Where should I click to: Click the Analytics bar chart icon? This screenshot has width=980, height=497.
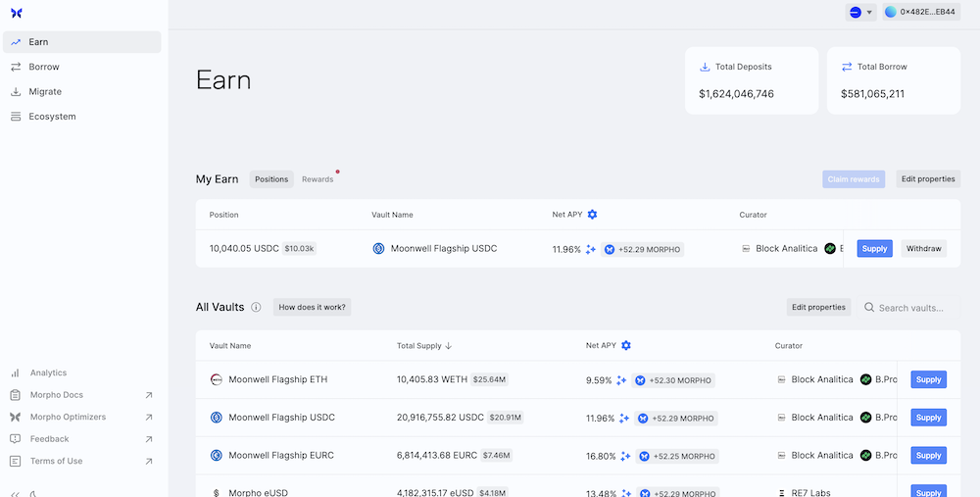point(15,373)
